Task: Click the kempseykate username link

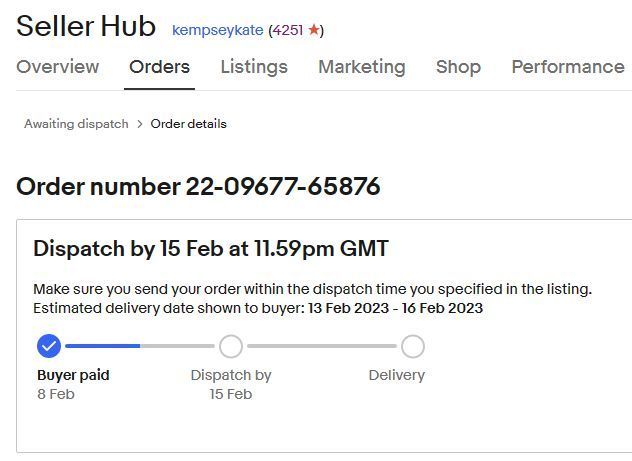Action: coord(218,30)
